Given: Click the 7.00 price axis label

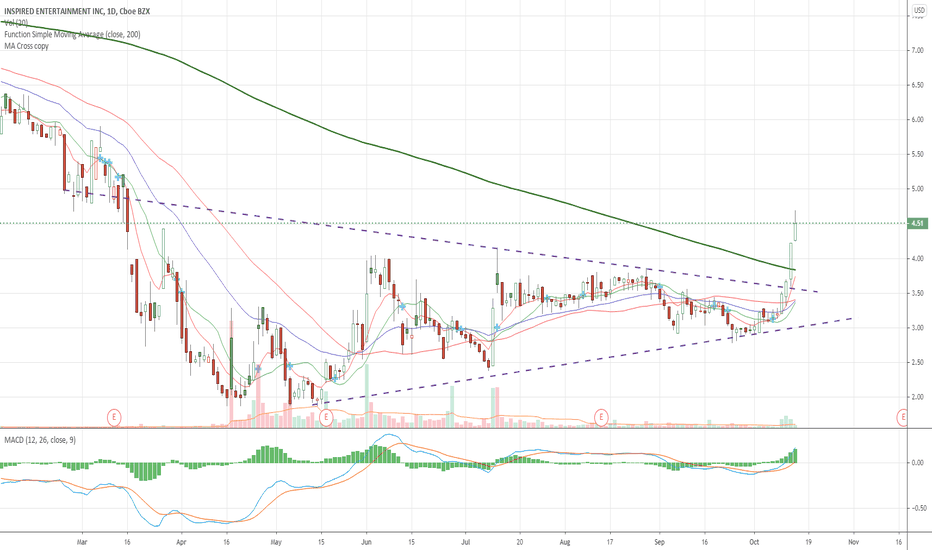Looking at the screenshot, I should click(917, 51).
